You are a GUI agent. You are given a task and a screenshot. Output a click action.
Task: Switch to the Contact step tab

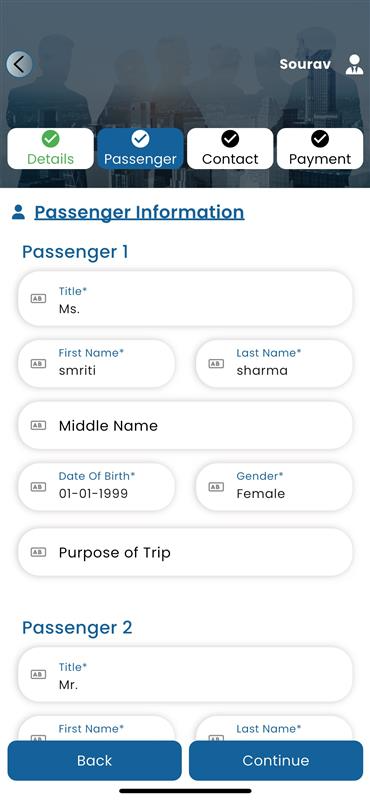click(x=230, y=148)
